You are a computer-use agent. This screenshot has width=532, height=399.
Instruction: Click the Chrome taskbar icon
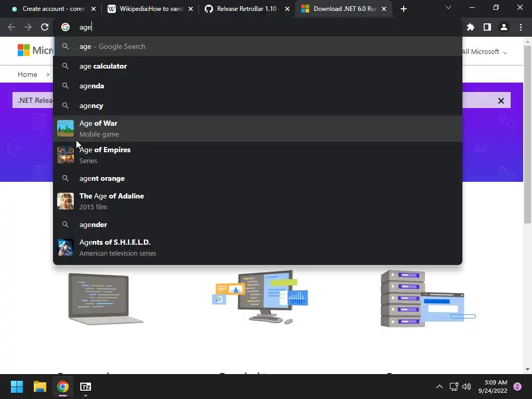(x=63, y=387)
